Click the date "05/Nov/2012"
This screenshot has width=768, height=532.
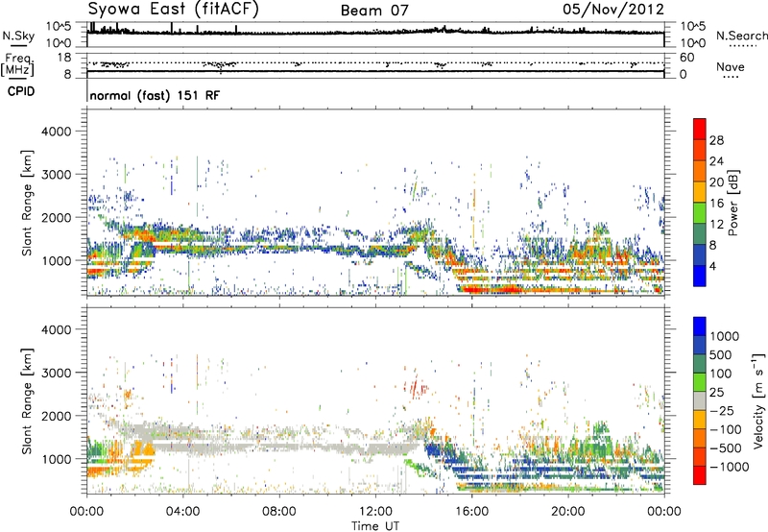[613, 10]
